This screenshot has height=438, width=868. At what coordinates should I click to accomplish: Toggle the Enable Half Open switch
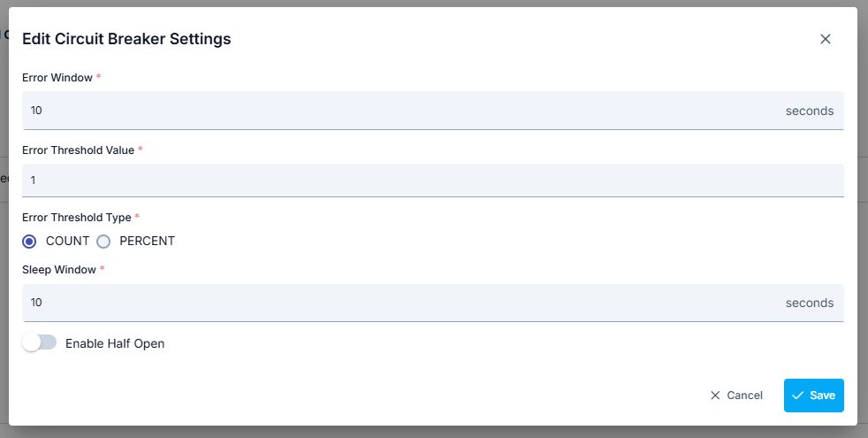[40, 343]
